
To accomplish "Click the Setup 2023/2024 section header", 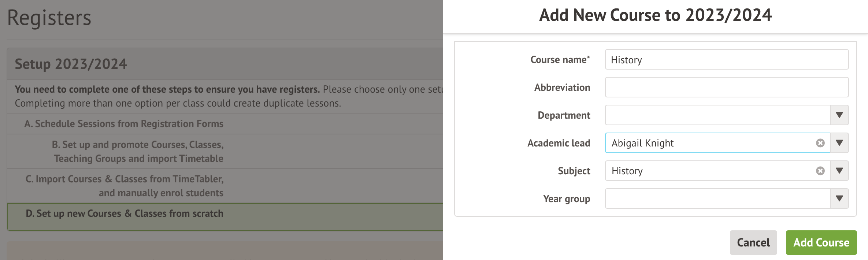I will click(x=71, y=64).
